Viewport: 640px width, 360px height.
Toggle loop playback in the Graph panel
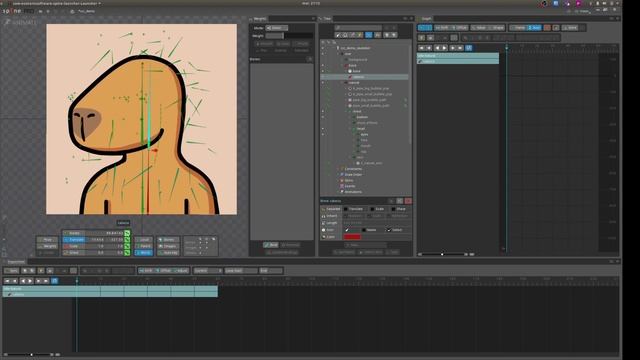(x=469, y=48)
